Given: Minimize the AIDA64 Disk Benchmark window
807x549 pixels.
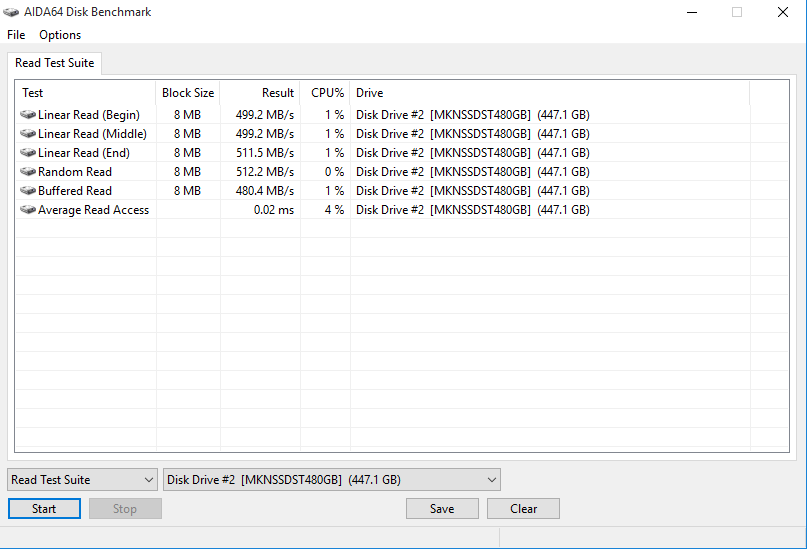Looking at the screenshot, I should tap(692, 12).
